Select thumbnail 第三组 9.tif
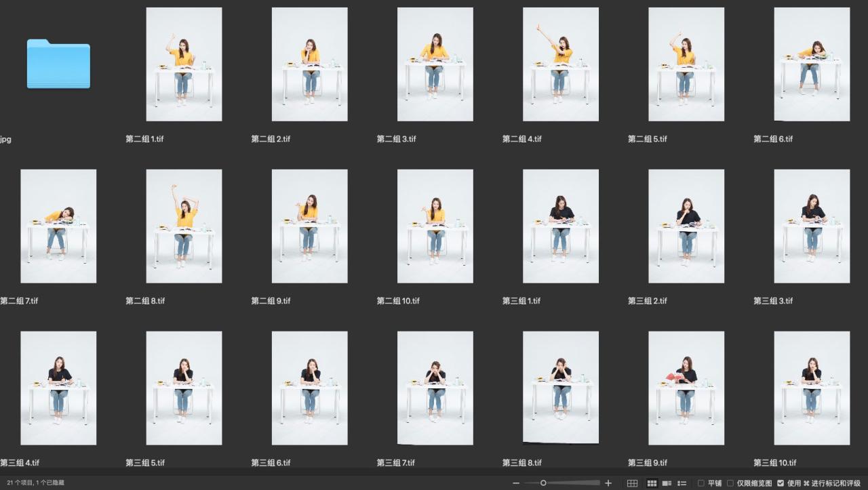The height and width of the screenshot is (490, 868). pyautogui.click(x=686, y=388)
